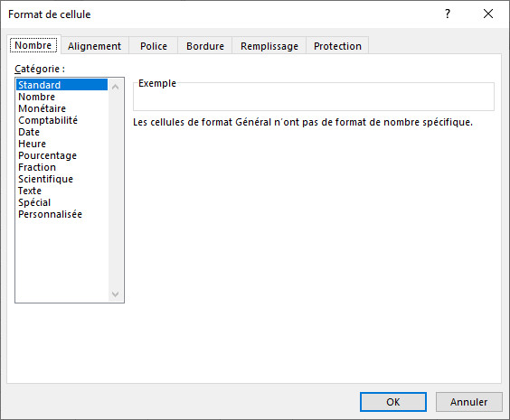Click the category list scrollbar track
This screenshot has height=420, width=510.
115,191
